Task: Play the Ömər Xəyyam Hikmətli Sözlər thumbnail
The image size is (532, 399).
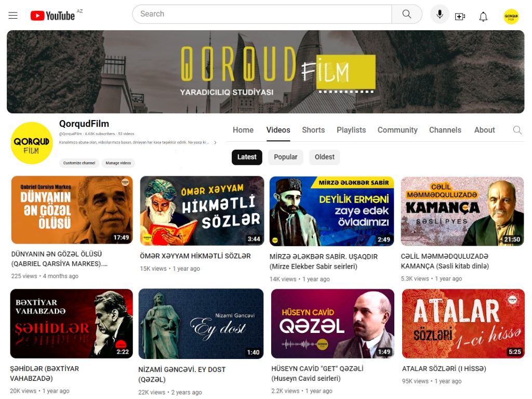Action: pos(202,211)
